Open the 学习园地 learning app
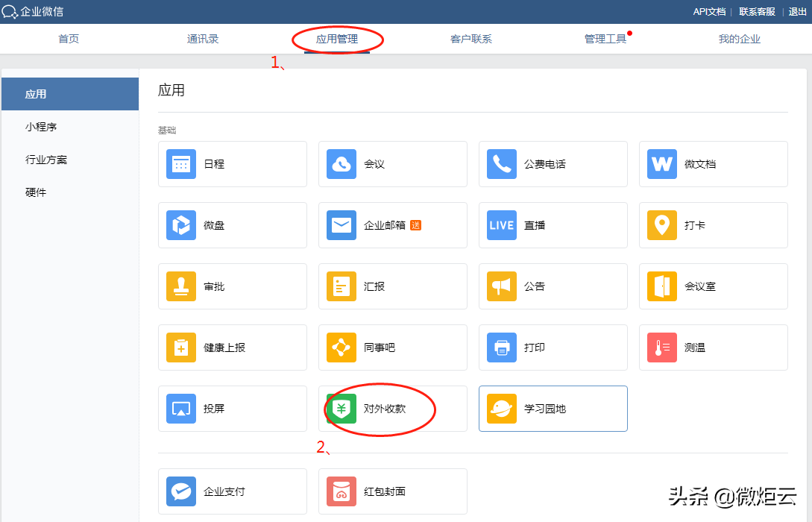 pyautogui.click(x=553, y=409)
